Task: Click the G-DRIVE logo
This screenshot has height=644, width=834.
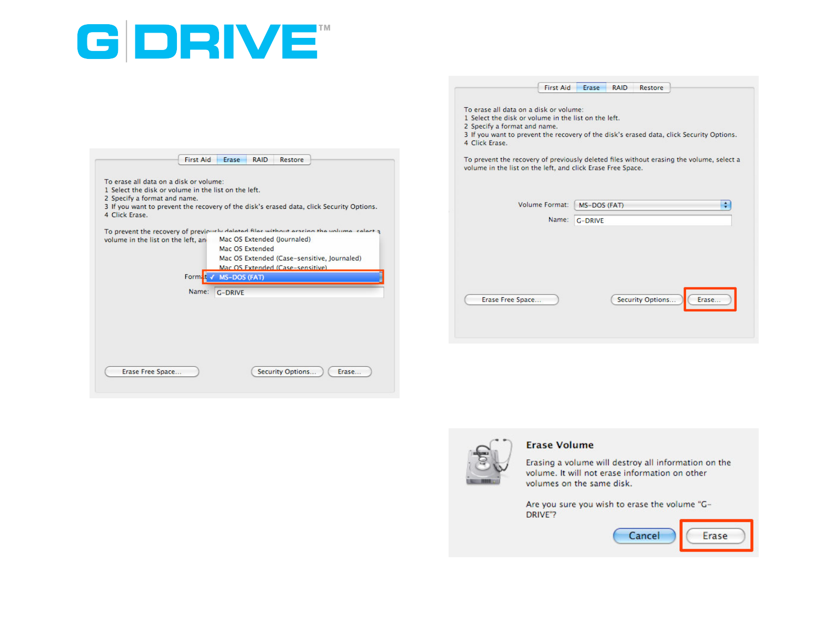Action: tap(204, 42)
